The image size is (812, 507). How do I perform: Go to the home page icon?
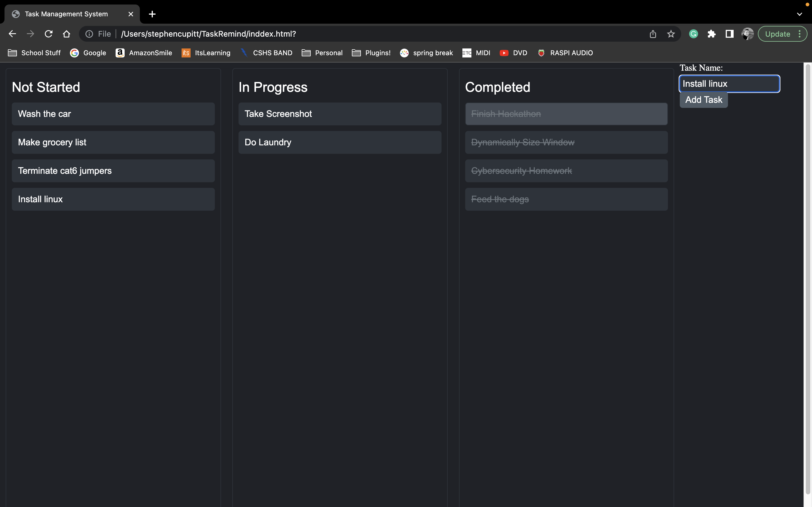tap(67, 34)
